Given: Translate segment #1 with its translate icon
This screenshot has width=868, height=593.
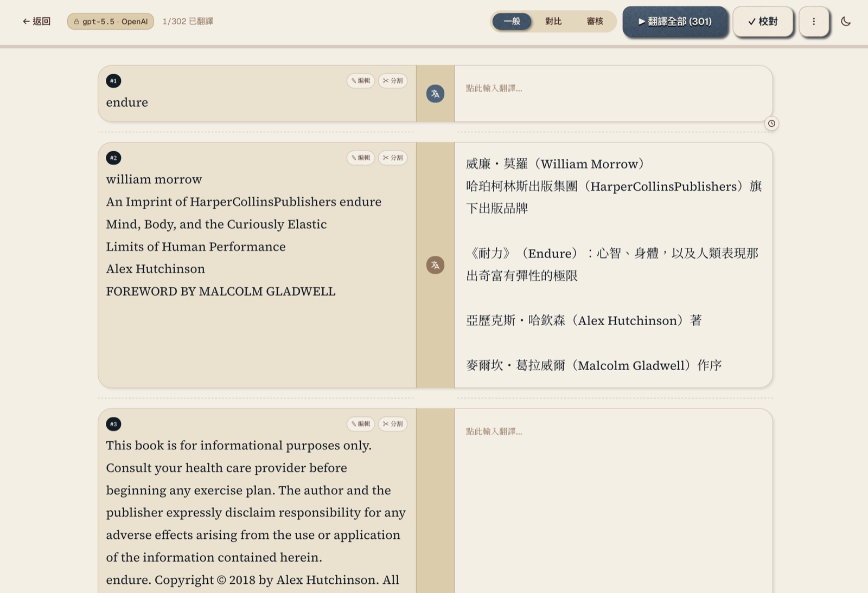Looking at the screenshot, I should 435,94.
